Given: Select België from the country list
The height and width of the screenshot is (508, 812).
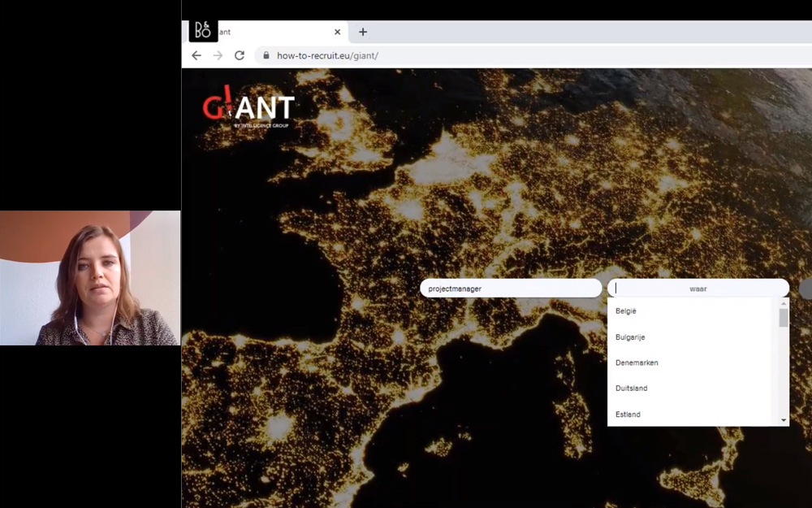Looking at the screenshot, I should 626,310.
